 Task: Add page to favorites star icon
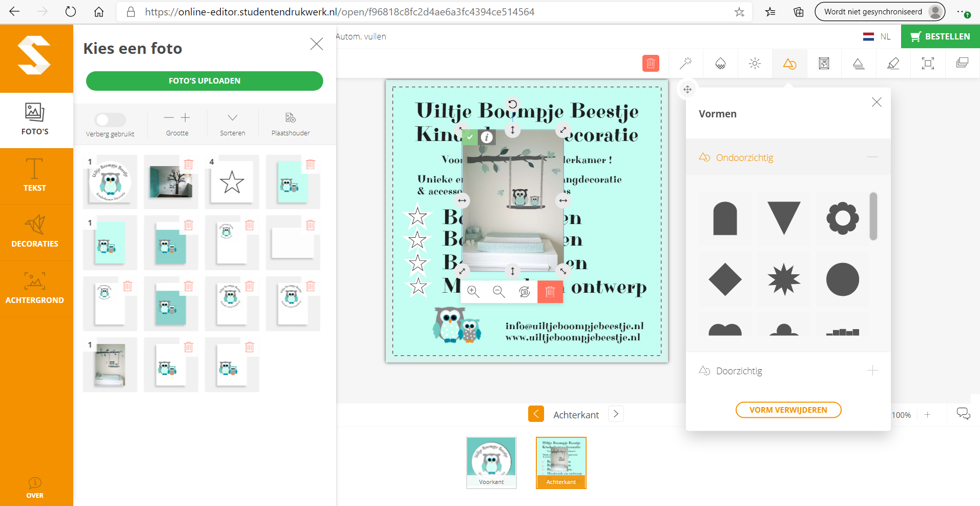739,12
